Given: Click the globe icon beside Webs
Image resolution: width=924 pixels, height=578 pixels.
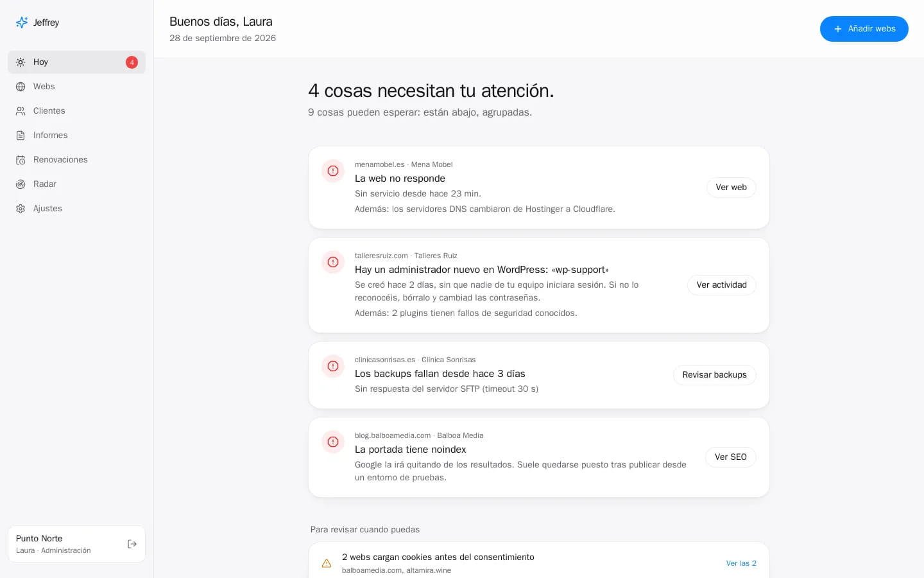Looking at the screenshot, I should click(21, 87).
